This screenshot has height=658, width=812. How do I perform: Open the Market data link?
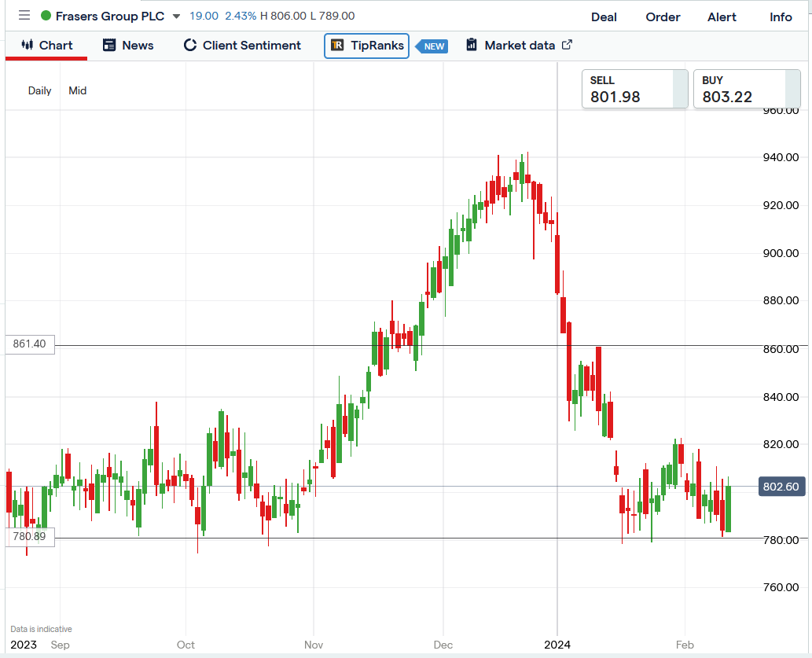[x=520, y=46]
